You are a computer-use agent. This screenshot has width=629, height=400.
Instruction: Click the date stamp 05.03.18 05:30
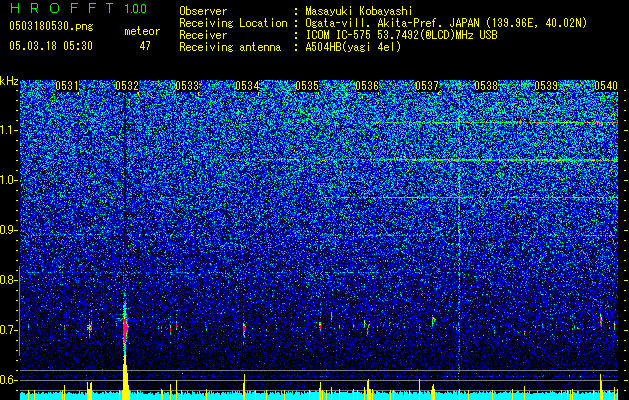click(51, 46)
